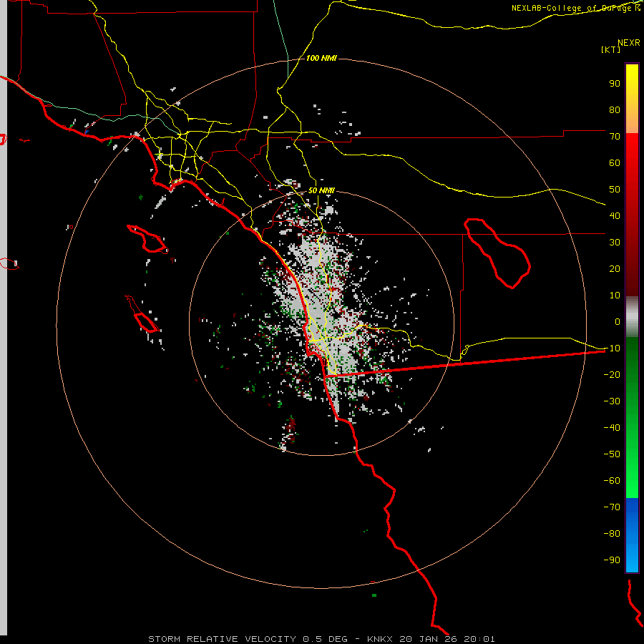This screenshot has width=644, height=644.
Task: Click the -70 knot label on the scale
Action: [612, 507]
